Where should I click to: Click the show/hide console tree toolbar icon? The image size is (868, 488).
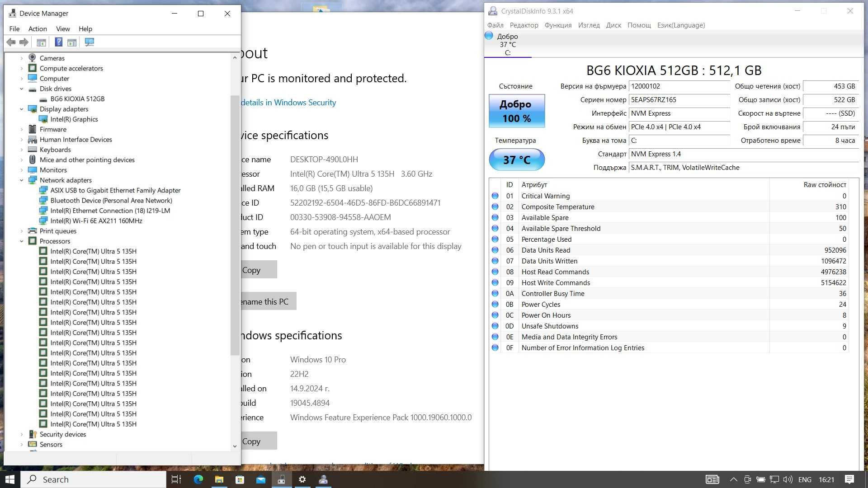pos(41,42)
